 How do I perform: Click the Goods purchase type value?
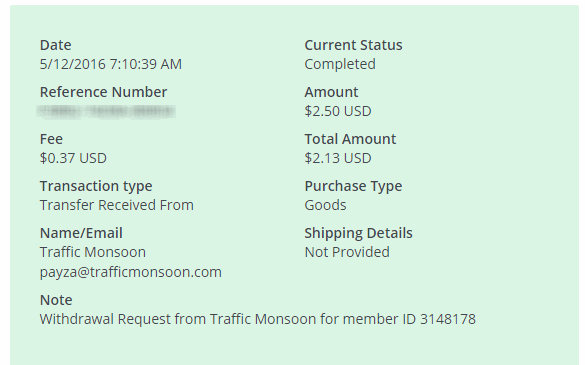325,205
